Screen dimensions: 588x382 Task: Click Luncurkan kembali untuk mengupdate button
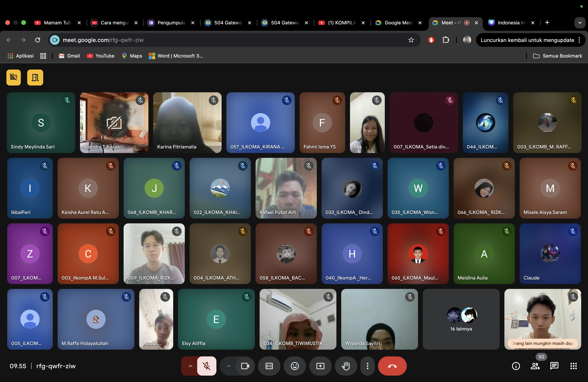pyautogui.click(x=527, y=40)
